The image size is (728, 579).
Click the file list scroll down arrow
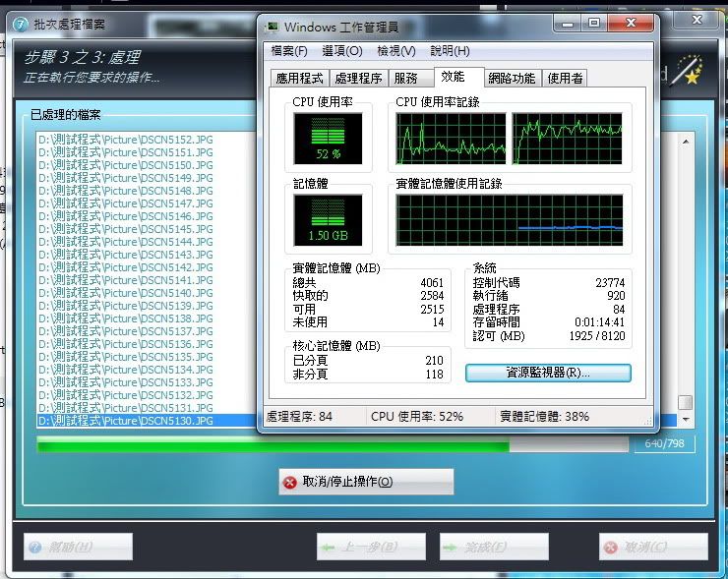tap(686, 420)
